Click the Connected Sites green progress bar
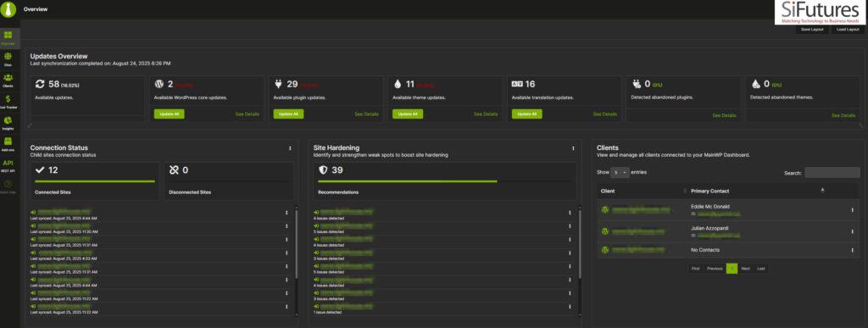The image size is (868, 328). [95, 181]
